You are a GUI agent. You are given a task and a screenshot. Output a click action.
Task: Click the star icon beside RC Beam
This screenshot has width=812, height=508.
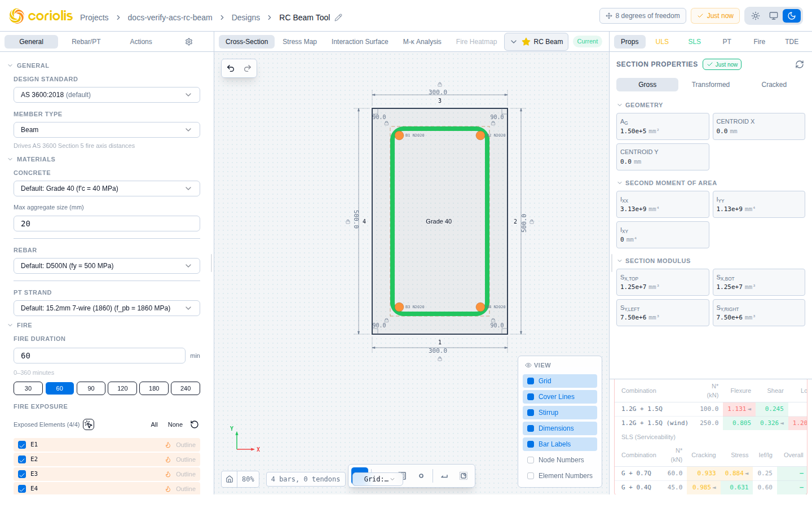(526, 42)
